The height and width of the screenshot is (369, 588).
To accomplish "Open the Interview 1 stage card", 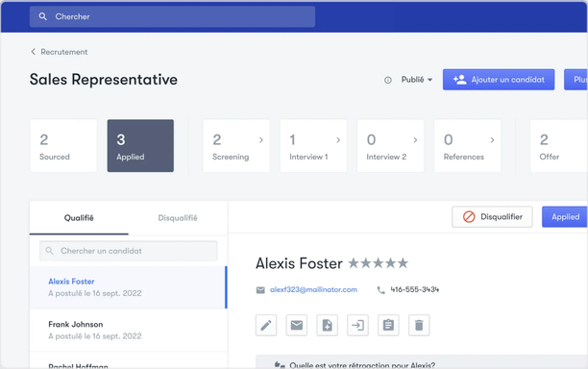I will (x=313, y=146).
